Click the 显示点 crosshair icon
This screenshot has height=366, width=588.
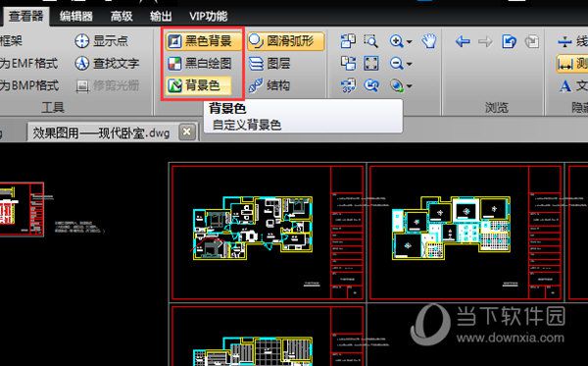81,41
